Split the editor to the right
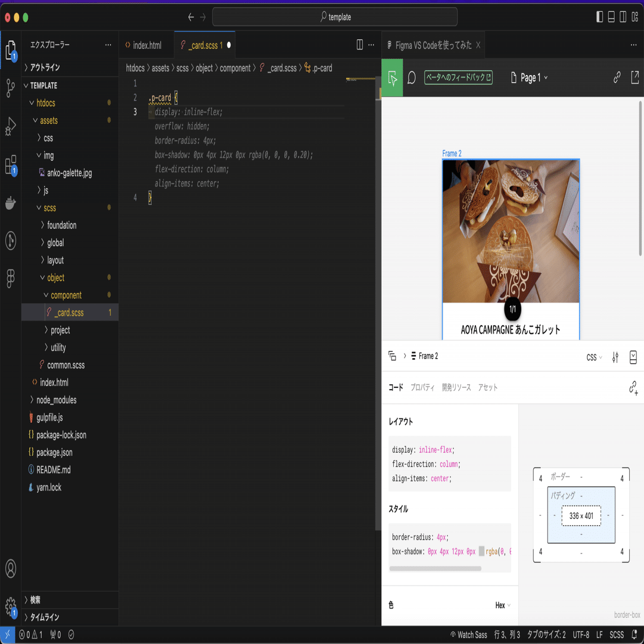 tap(359, 45)
